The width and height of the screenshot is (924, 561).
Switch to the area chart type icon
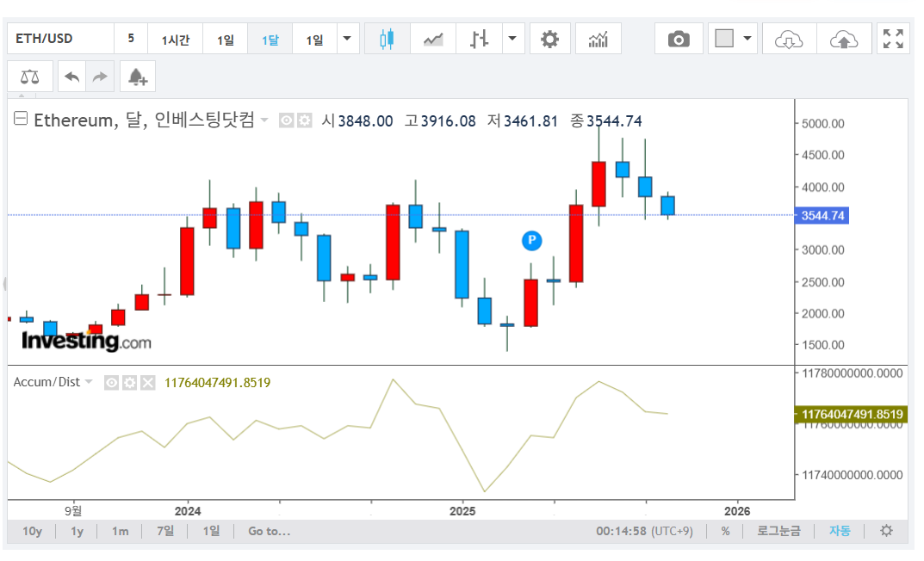pyautogui.click(x=433, y=40)
